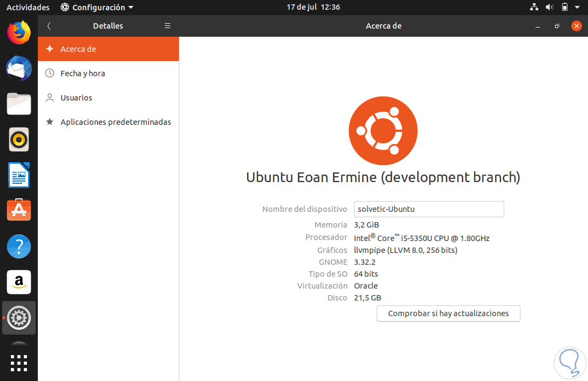The height and width of the screenshot is (381, 588).
Task: Restore the window with the maximize button
Action: (x=557, y=26)
